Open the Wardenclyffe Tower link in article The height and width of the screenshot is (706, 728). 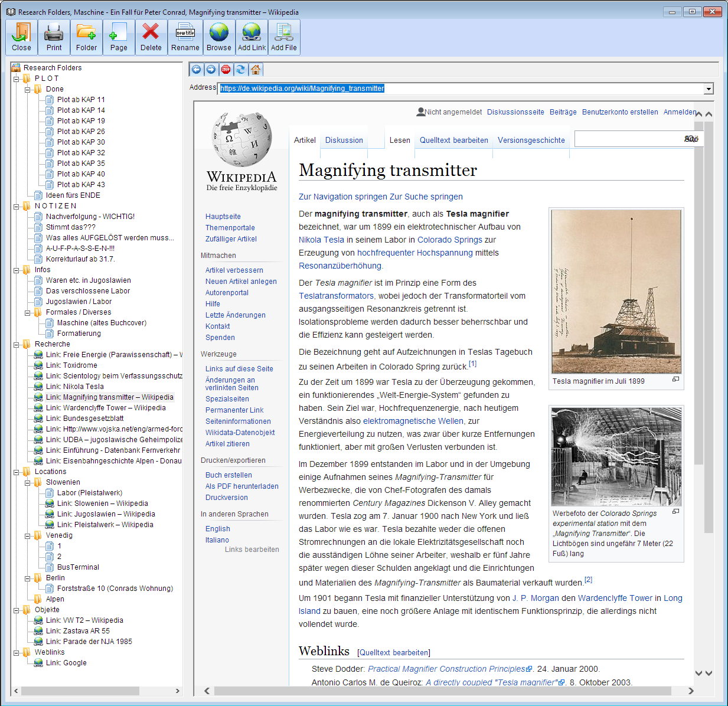(615, 598)
